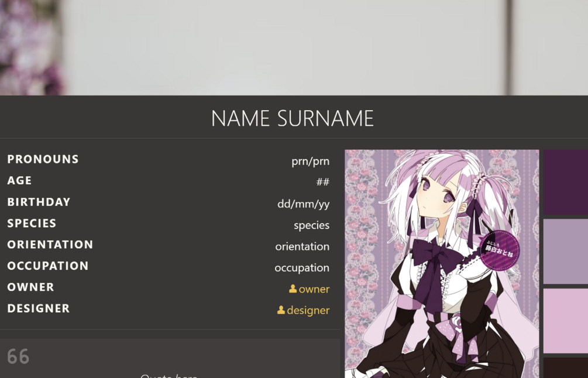Click the owner profile link
Viewport: 588px width, 378px height.
click(310, 289)
